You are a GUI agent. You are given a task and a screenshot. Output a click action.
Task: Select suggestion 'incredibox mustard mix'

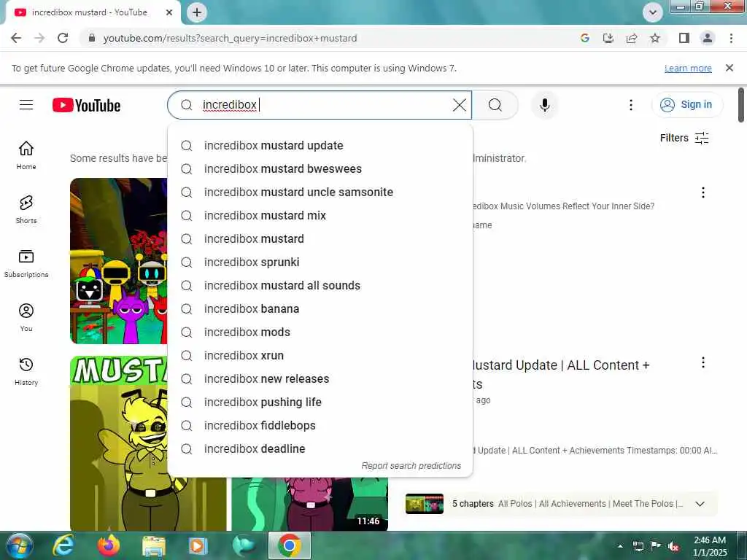320,215
